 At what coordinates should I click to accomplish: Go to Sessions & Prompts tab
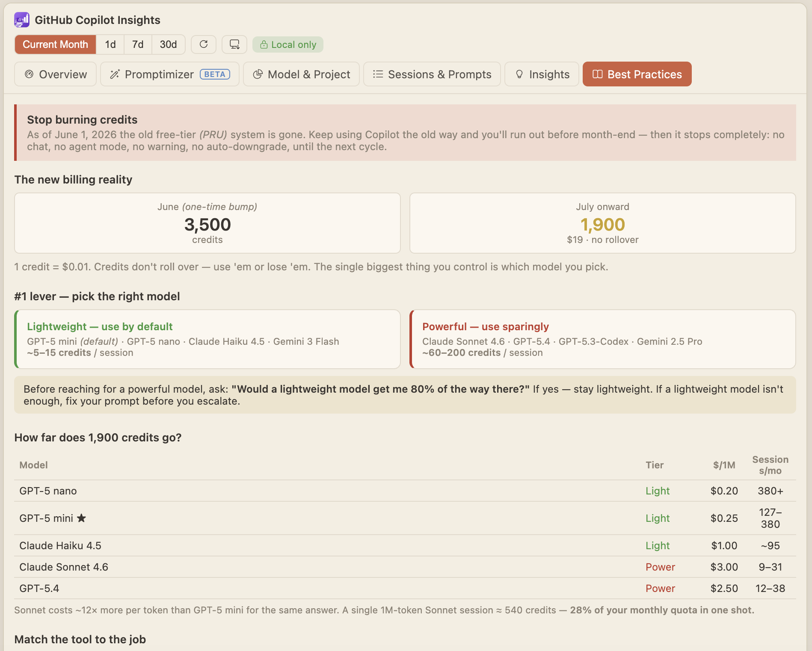coord(432,74)
